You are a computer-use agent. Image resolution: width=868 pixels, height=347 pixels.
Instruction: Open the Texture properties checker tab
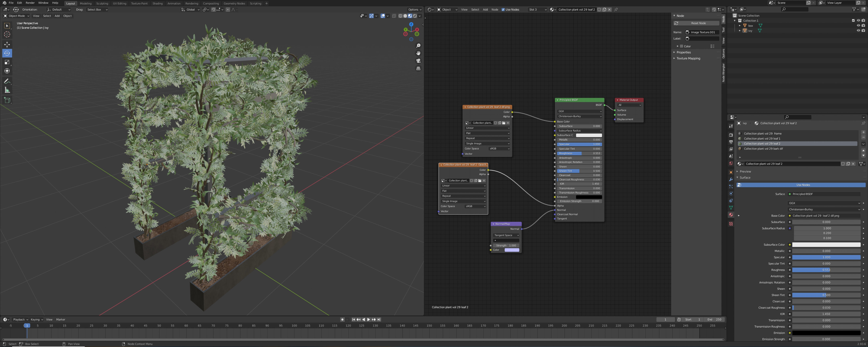[731, 224]
